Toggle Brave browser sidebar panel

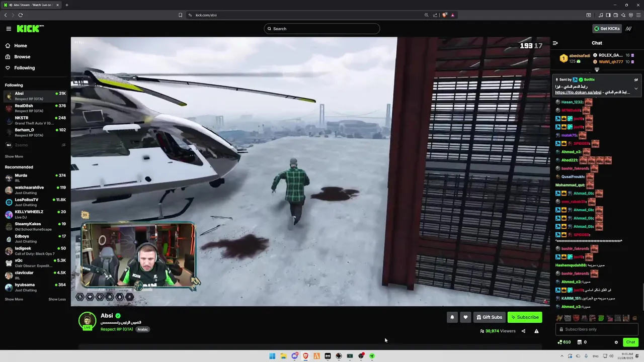pos(608,15)
